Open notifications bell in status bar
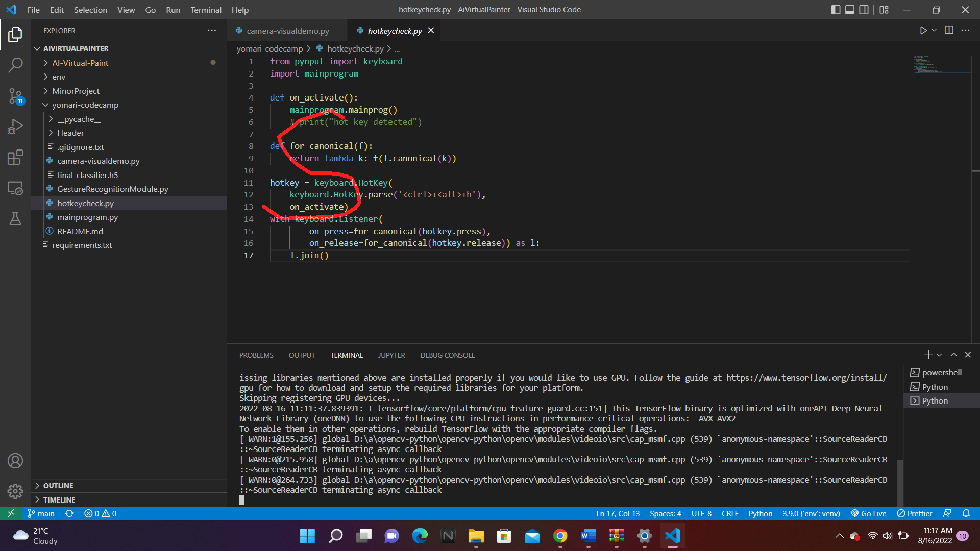 point(966,514)
